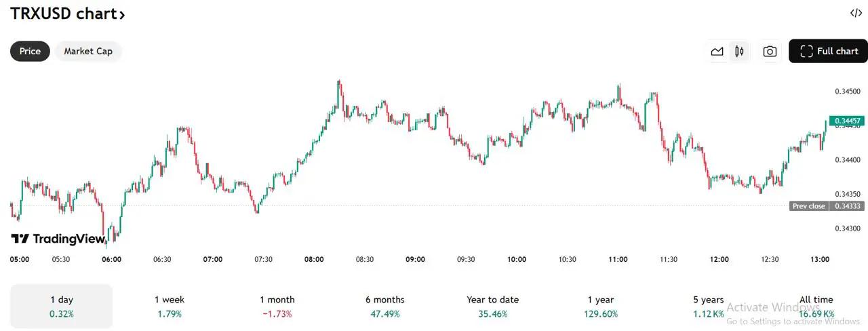Click the current price label 0.34457

(x=846, y=121)
